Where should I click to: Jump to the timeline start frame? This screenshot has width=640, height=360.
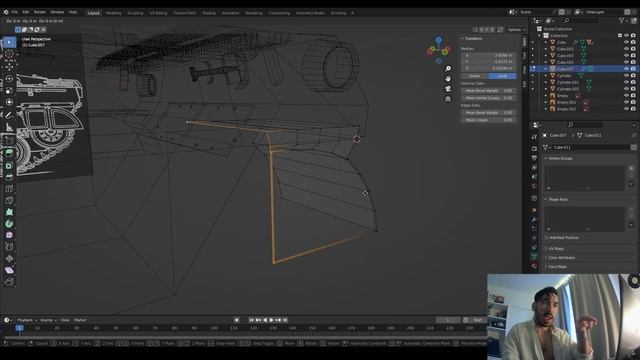(x=251, y=320)
